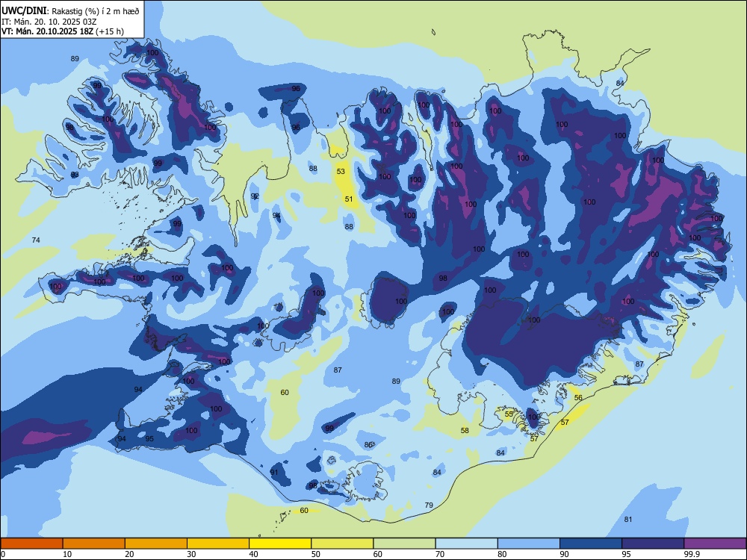The height and width of the screenshot is (560, 747).
Task: Click the 95–99.9 navy legend swatch
Action: (653, 544)
